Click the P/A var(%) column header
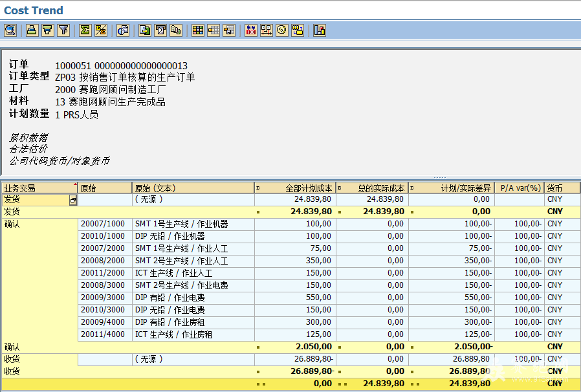 point(520,188)
